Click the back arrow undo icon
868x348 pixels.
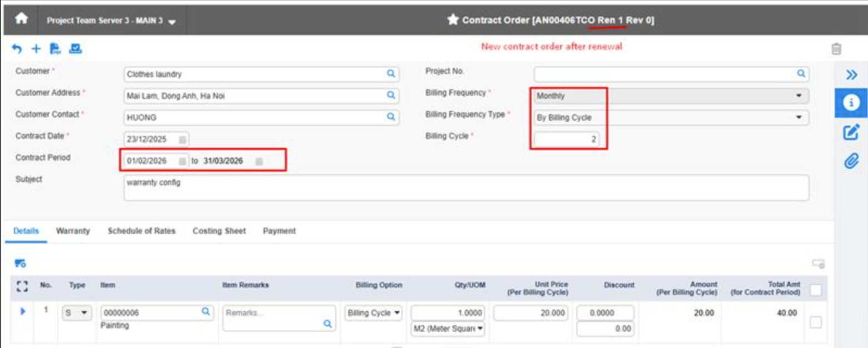click(x=17, y=49)
